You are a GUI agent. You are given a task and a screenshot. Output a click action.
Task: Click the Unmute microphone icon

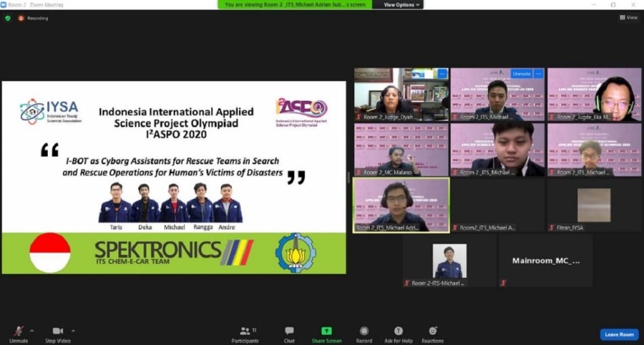(18, 331)
